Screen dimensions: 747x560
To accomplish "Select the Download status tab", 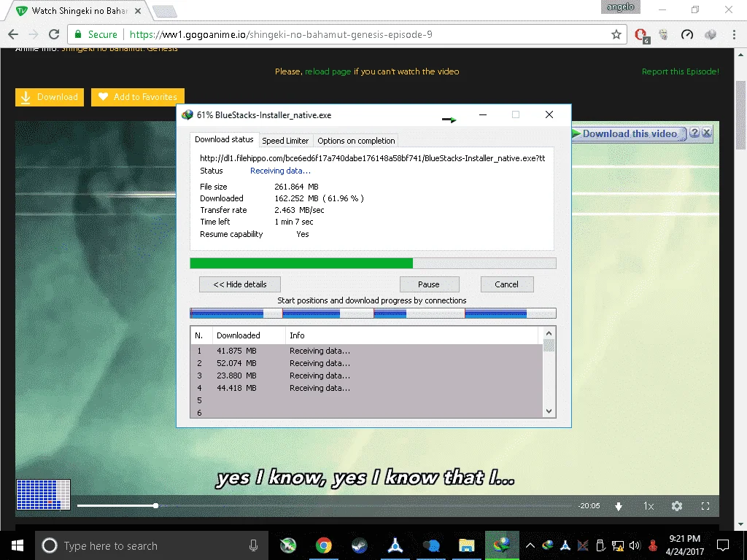I will pyautogui.click(x=224, y=139).
